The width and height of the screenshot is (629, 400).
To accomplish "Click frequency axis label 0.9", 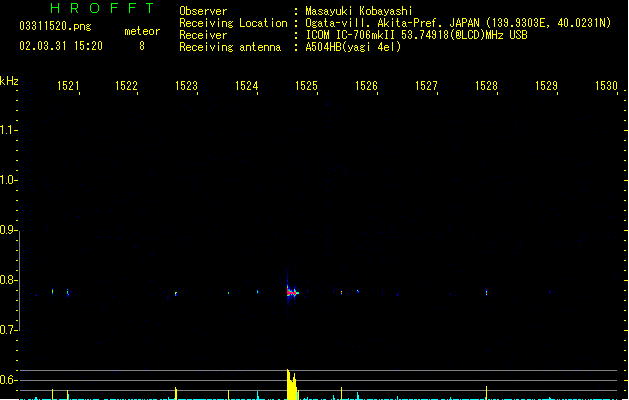I will 7,230.
